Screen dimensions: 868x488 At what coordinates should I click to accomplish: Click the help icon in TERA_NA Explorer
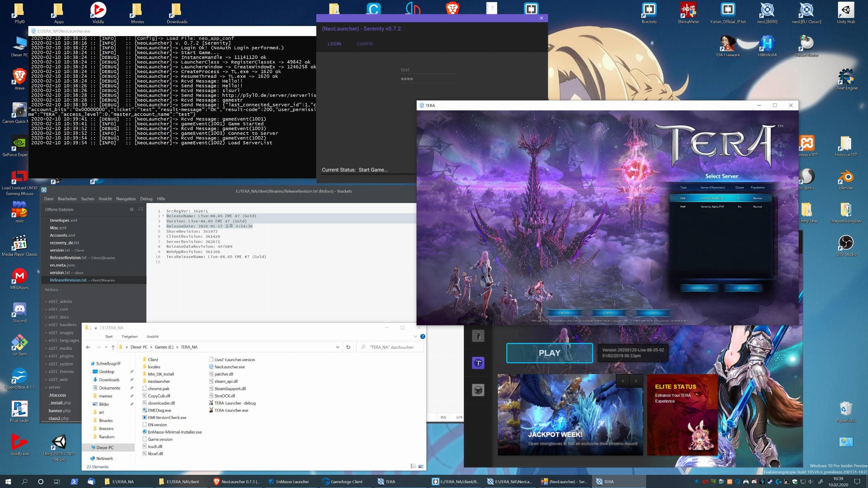[423, 336]
